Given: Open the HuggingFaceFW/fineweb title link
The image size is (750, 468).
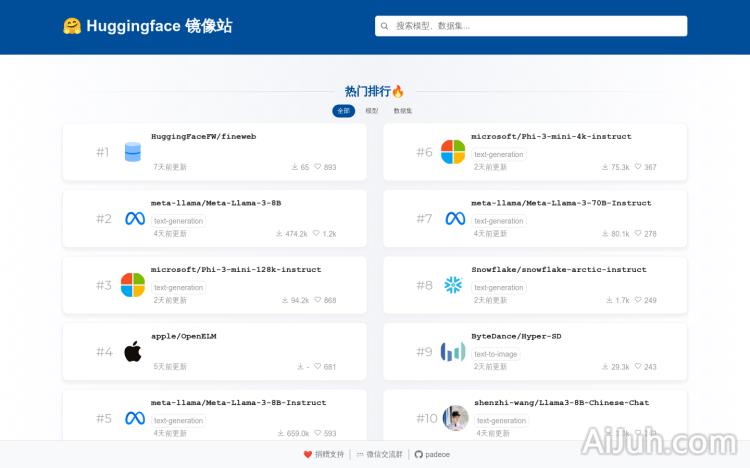Looking at the screenshot, I should click(204, 136).
